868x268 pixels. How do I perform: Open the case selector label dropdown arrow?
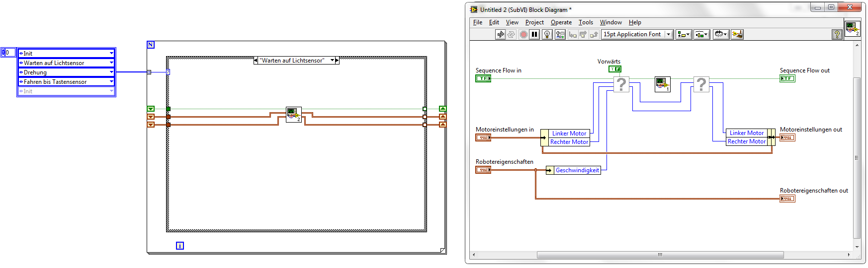point(332,61)
